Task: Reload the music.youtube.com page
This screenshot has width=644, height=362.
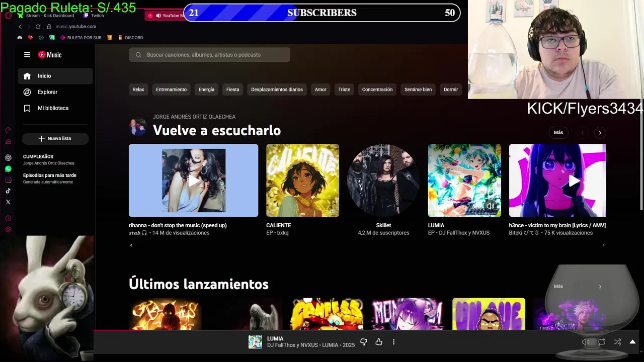Action: (38, 27)
